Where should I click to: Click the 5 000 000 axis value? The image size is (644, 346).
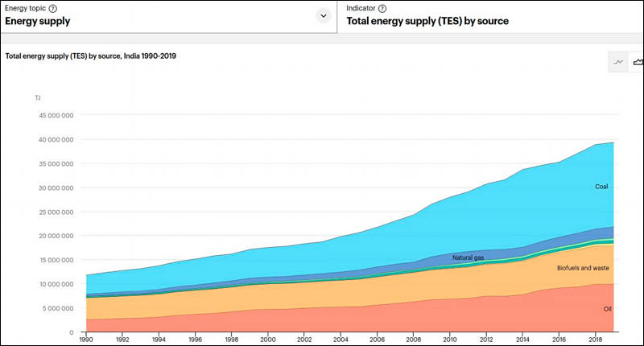click(x=58, y=308)
